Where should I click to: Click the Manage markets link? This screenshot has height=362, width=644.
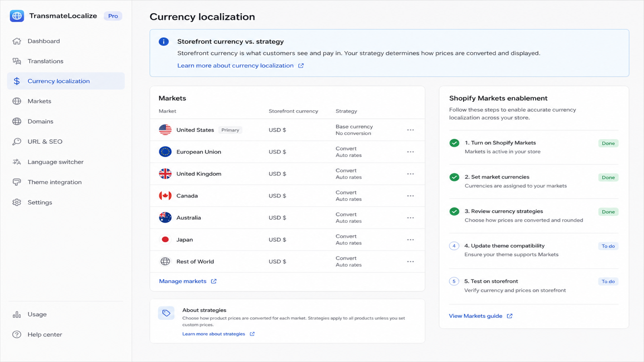(x=188, y=281)
